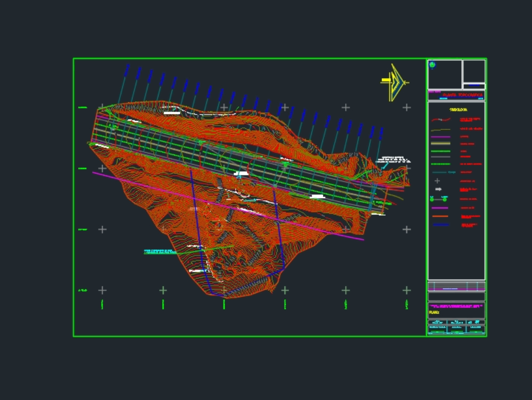Click the red contour line symbol in the legend

pos(440,119)
